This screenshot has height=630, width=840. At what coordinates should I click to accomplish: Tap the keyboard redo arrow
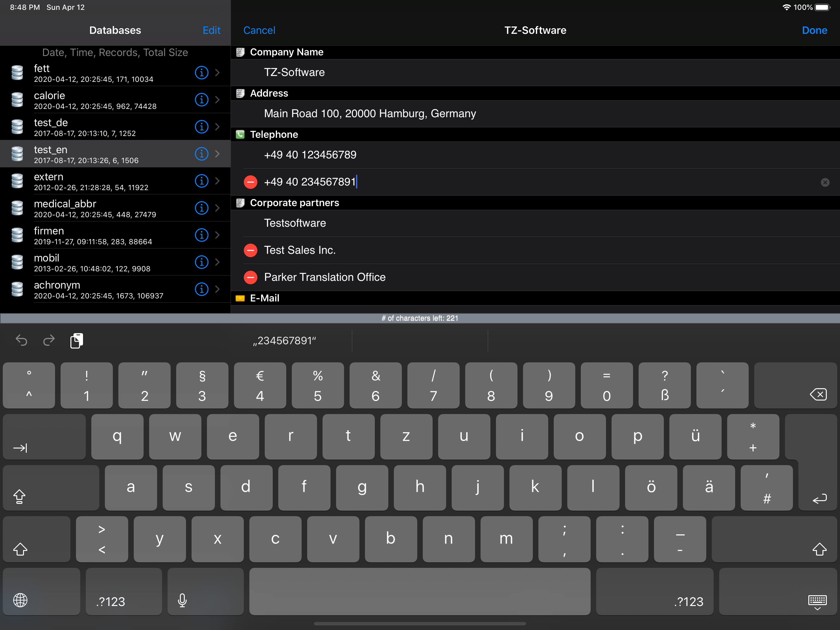[49, 340]
